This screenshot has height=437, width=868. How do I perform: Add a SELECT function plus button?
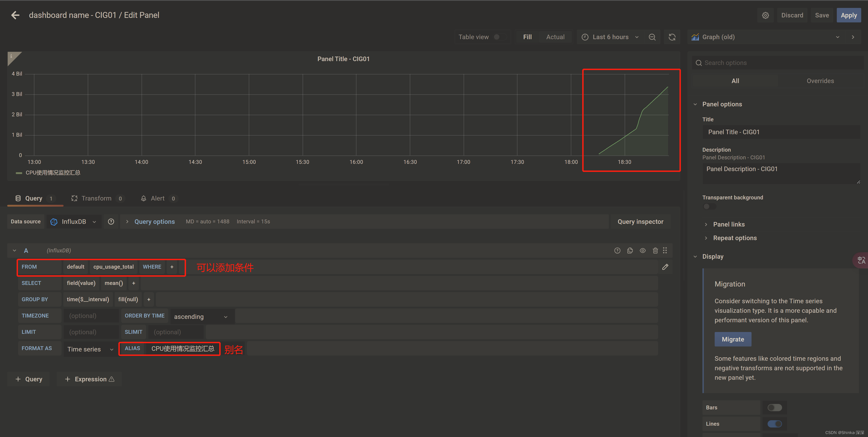point(134,283)
